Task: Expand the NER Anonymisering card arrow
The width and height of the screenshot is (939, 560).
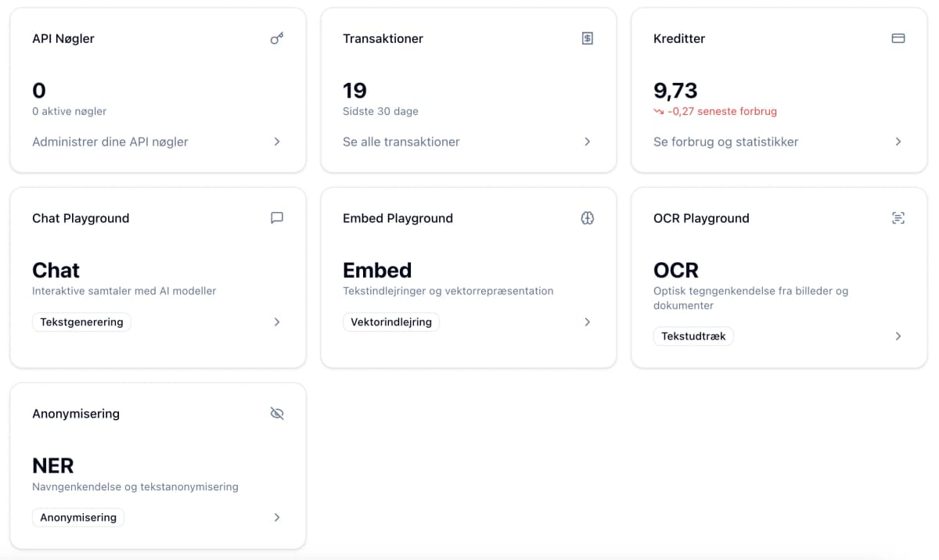Action: tap(277, 517)
